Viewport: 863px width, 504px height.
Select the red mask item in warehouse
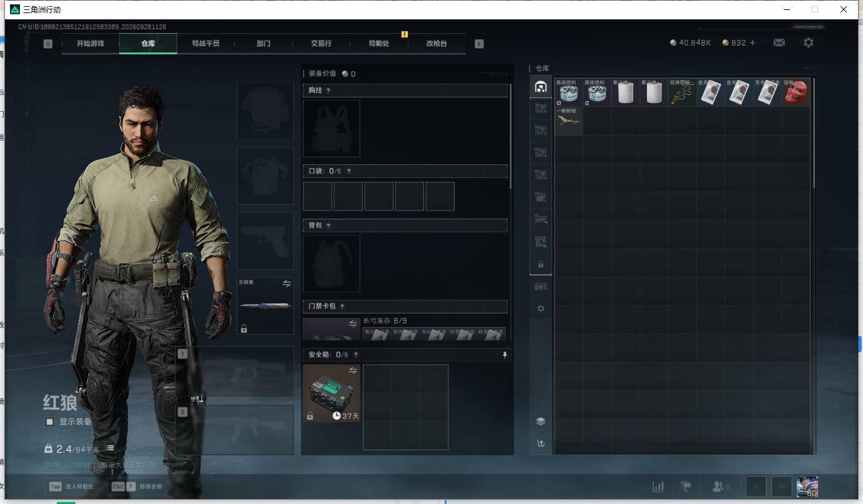795,92
